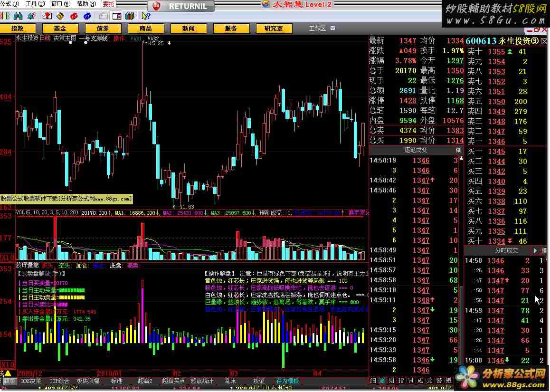
Task: Click the 卖一 price 1346
Action: (x=497, y=142)
